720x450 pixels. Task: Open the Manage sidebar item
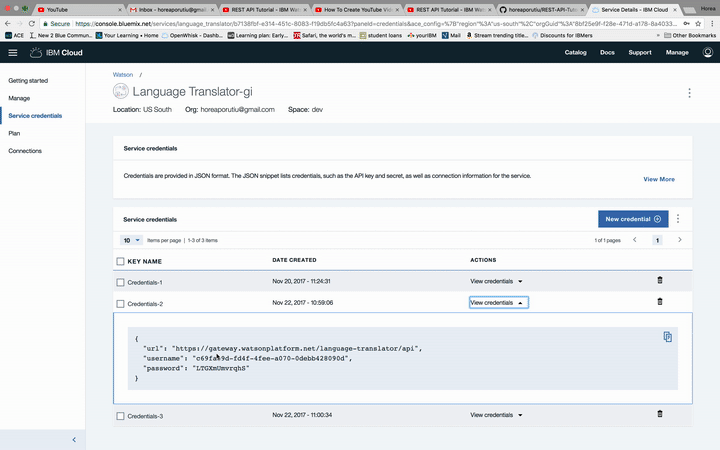[19, 98]
